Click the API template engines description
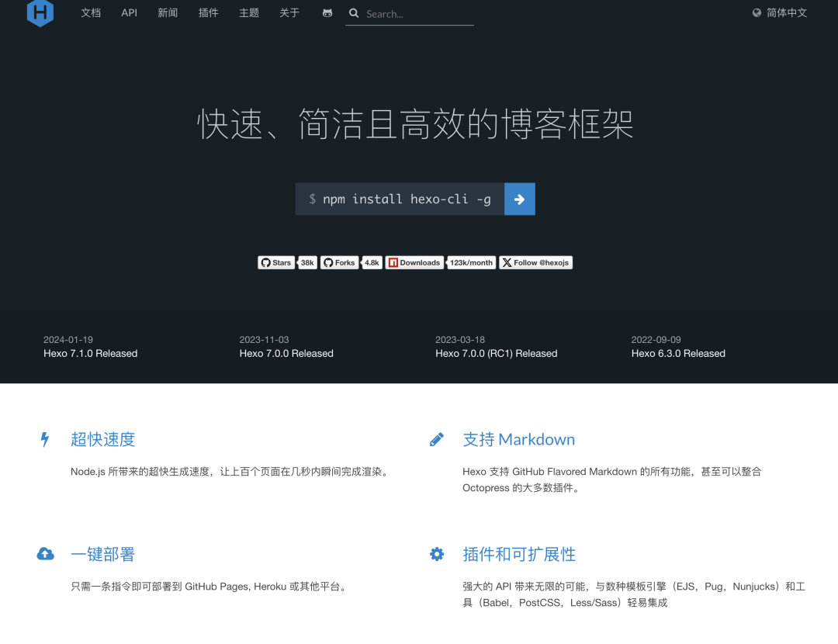 pyautogui.click(x=634, y=594)
